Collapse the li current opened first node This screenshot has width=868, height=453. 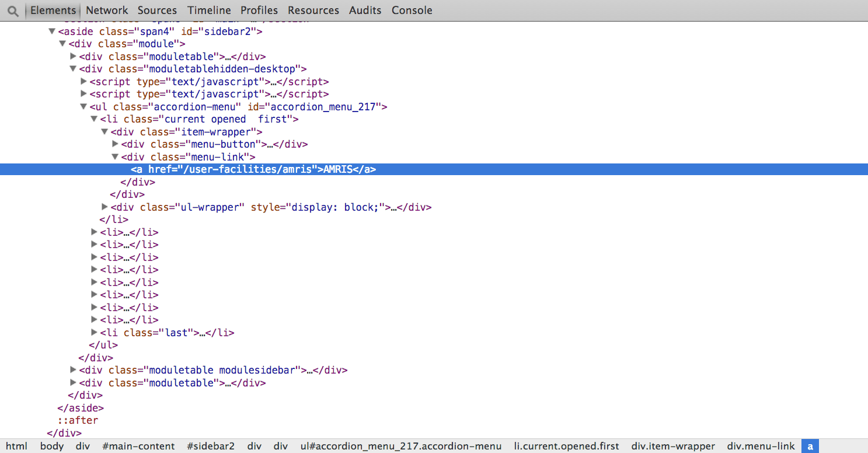click(x=95, y=119)
